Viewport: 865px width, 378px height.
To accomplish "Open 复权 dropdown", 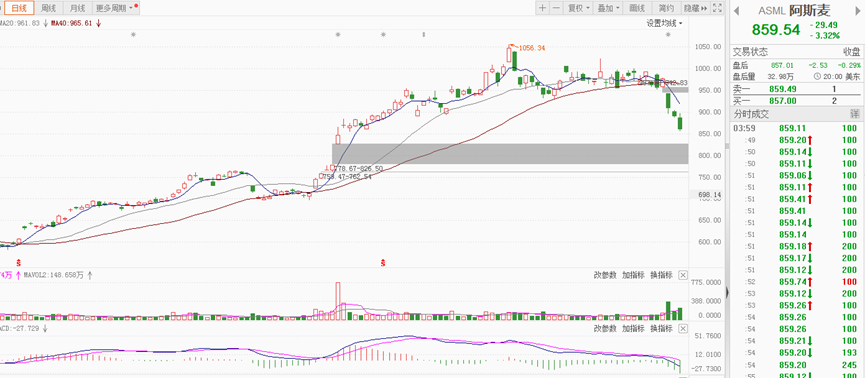I will (579, 8).
